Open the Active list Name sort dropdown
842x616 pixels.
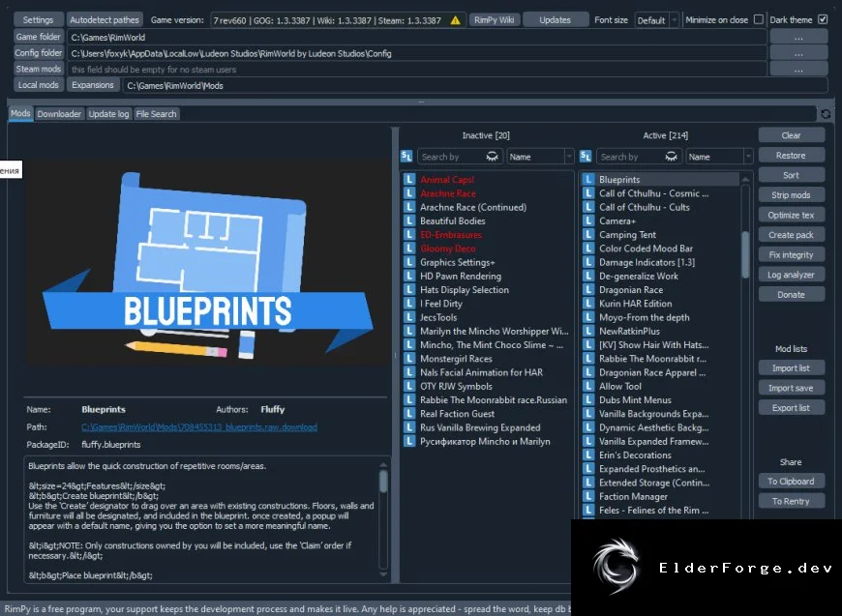point(719,156)
